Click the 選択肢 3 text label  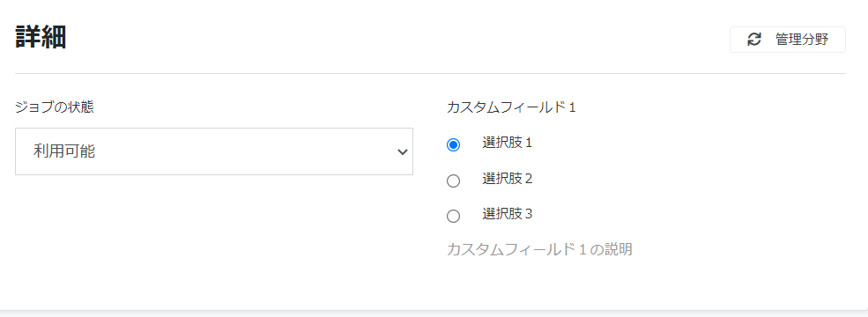coord(507,214)
